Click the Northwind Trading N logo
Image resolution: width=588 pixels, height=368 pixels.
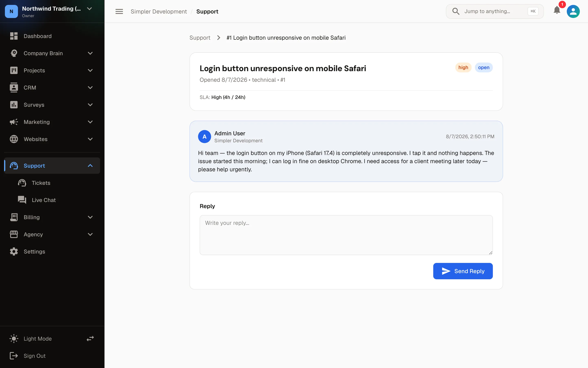pos(11,11)
